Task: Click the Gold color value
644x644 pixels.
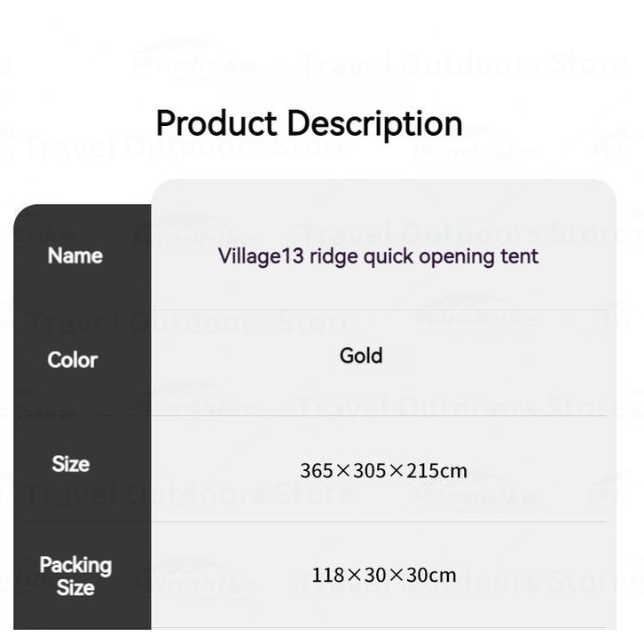Action: click(x=361, y=356)
